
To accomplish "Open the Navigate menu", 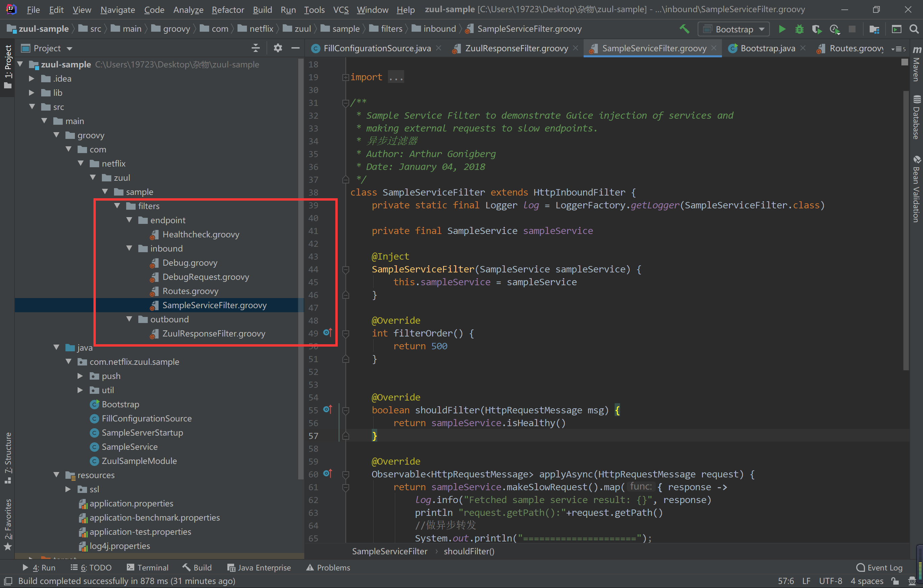I will pyautogui.click(x=118, y=9).
